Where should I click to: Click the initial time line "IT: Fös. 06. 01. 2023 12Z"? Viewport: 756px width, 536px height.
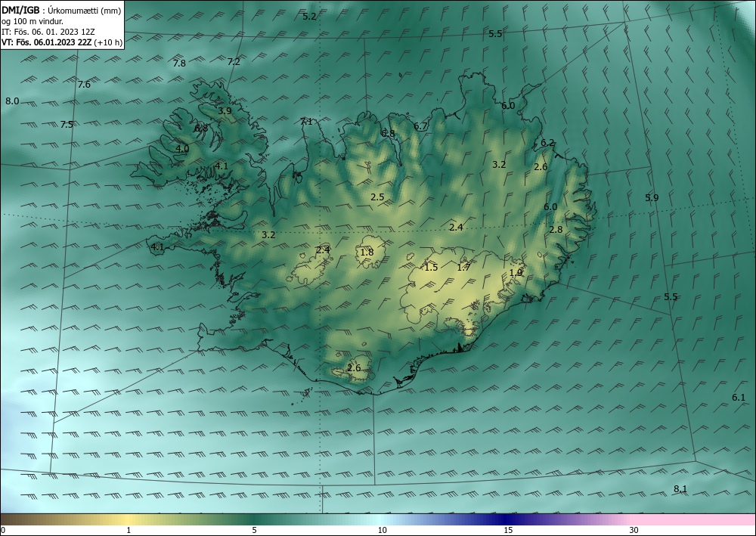tap(48, 32)
